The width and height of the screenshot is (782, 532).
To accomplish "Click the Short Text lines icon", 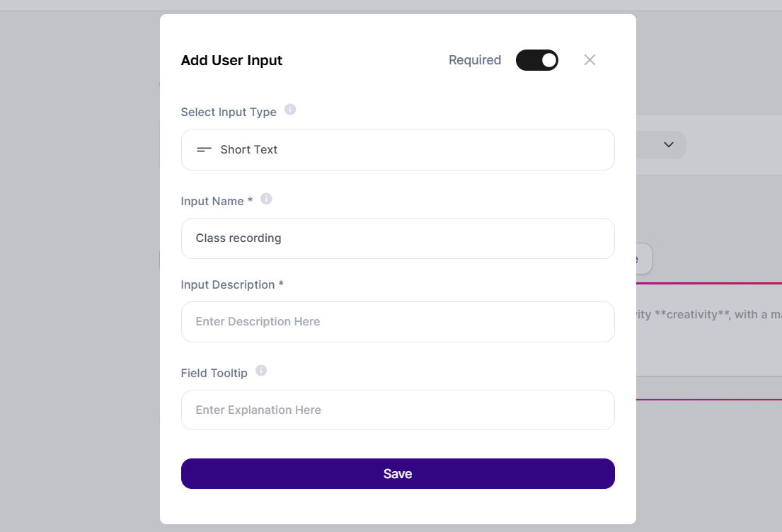I will tap(204, 149).
